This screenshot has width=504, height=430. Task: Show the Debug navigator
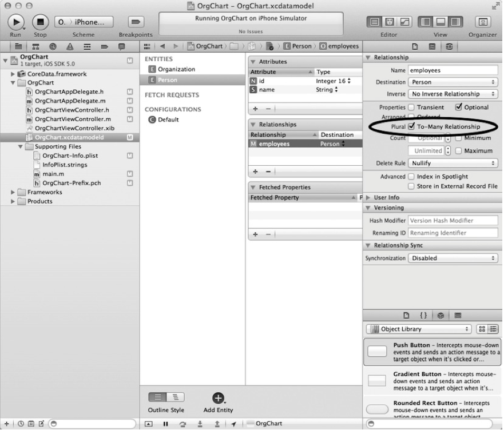[87, 46]
